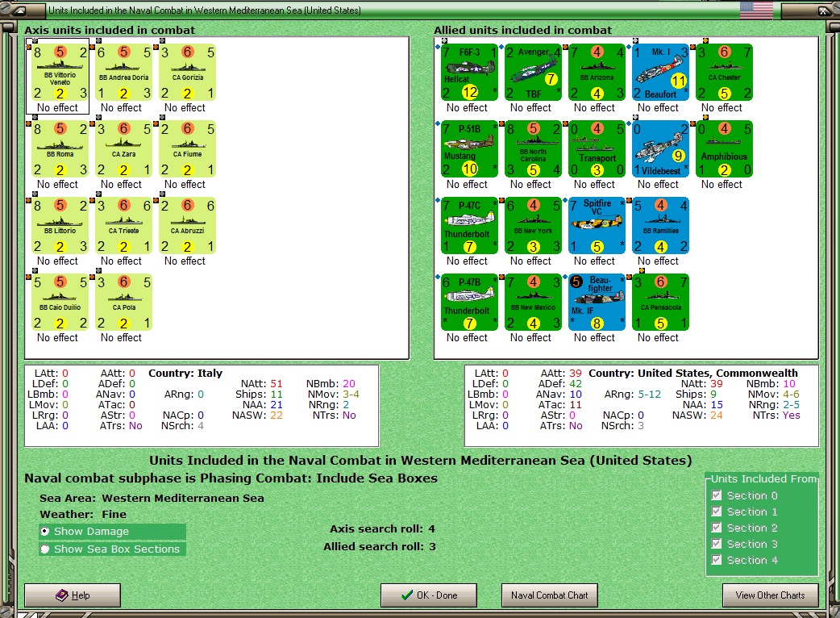Toggle the Section 4 checkbox

(x=716, y=560)
